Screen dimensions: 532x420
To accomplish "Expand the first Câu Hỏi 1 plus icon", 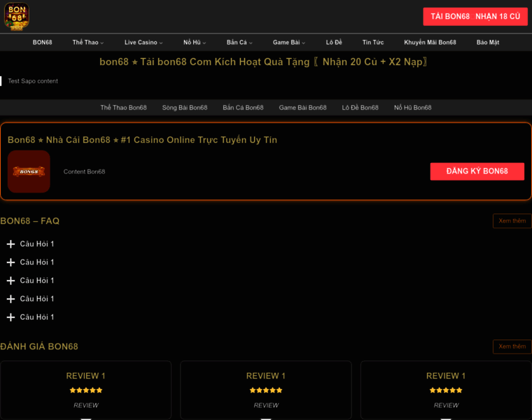I will 11,244.
